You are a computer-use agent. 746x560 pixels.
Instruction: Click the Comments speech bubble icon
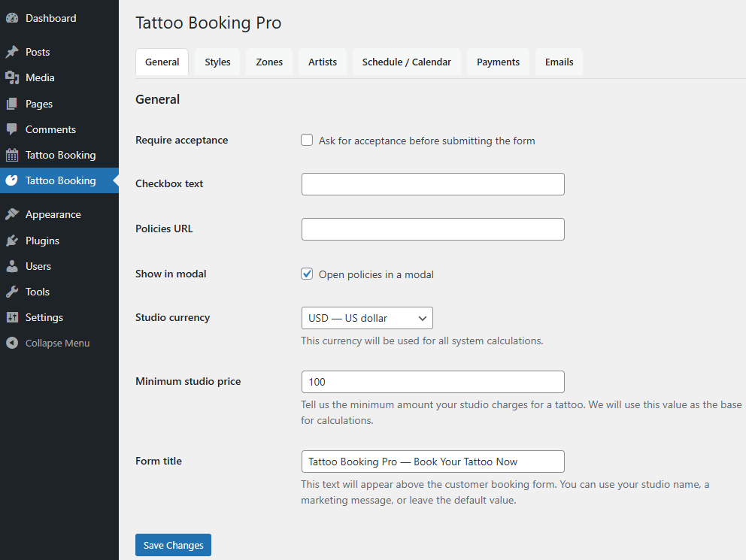[12, 129]
